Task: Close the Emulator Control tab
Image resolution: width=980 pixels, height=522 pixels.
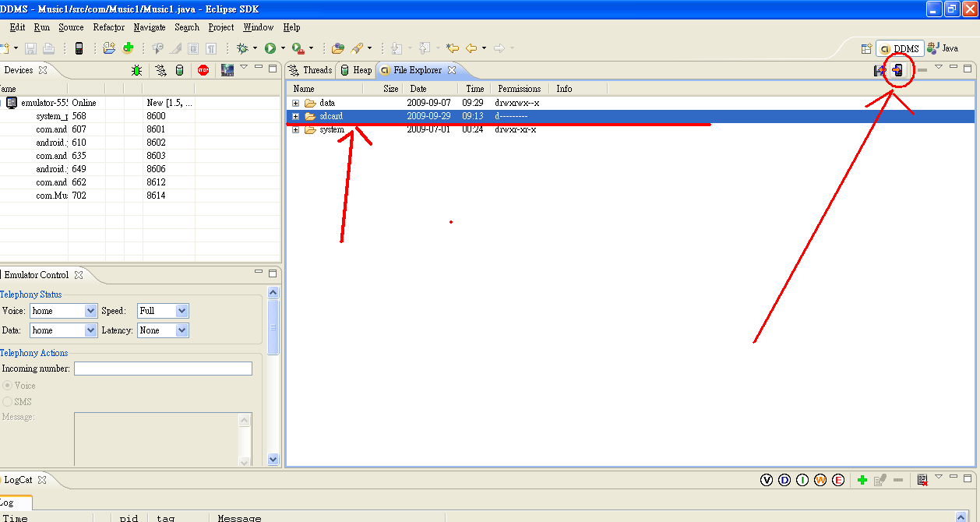Action: (x=78, y=275)
